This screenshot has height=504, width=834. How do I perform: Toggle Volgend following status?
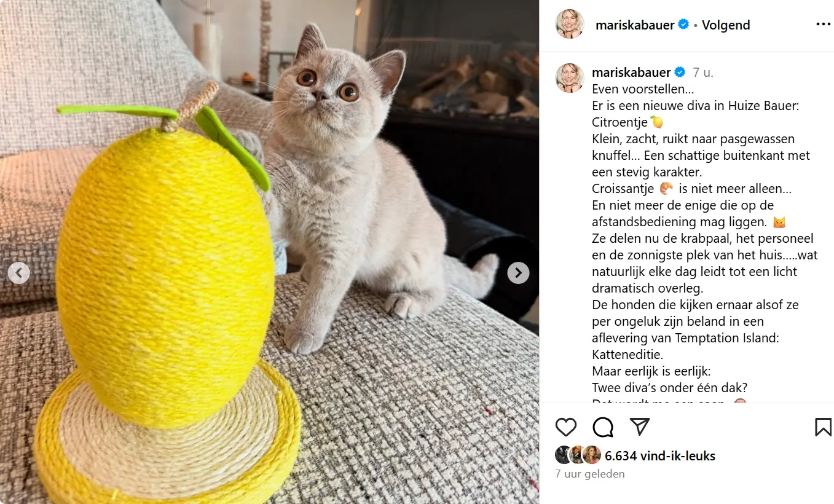pos(726,25)
